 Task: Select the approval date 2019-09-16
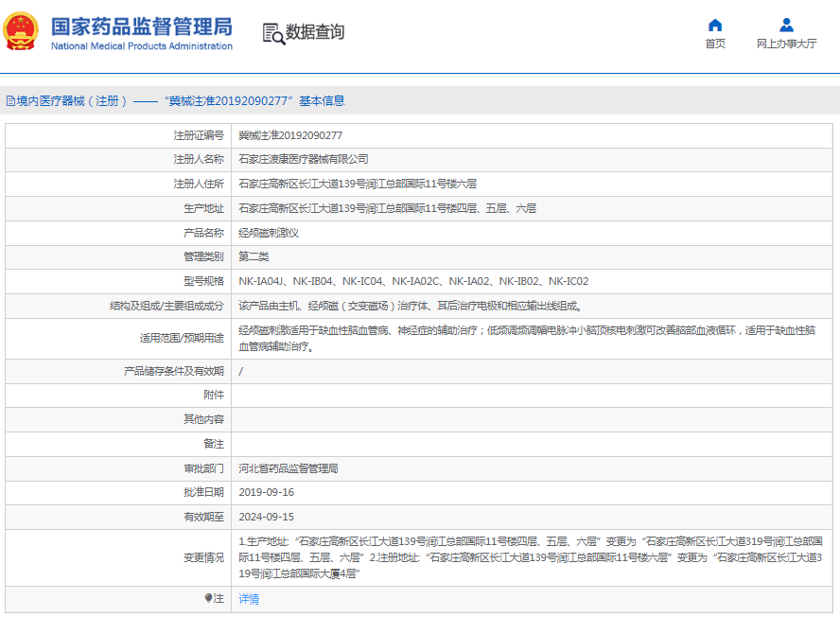pos(266,492)
